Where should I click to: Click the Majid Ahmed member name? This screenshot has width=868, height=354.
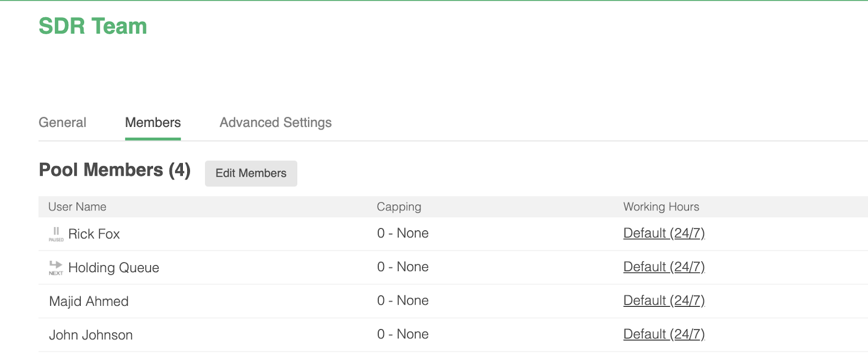click(89, 301)
